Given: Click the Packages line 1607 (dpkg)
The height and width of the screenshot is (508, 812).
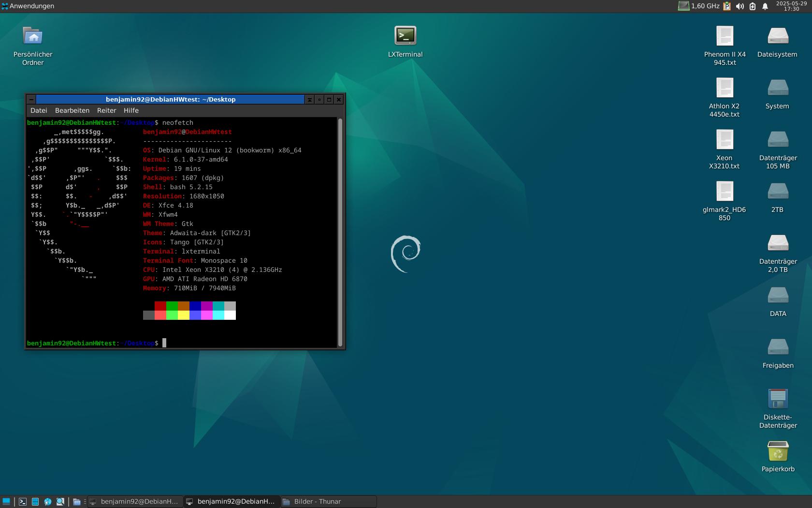Looking at the screenshot, I should coord(183,178).
